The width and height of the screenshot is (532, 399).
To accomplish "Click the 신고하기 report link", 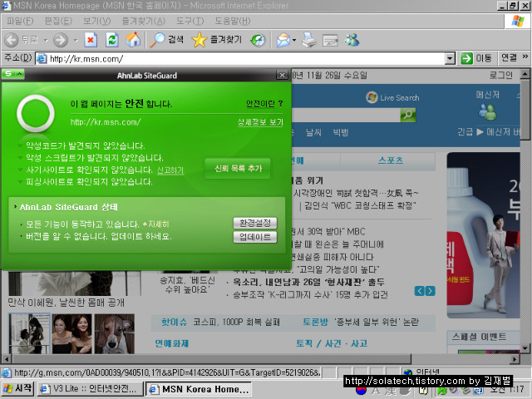I will (x=170, y=170).
